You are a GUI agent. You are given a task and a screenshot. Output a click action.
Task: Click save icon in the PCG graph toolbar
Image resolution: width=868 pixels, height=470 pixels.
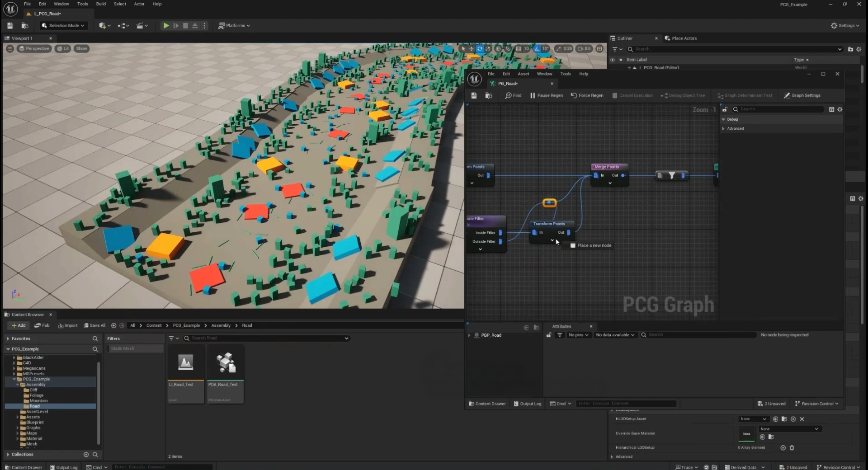(474, 95)
